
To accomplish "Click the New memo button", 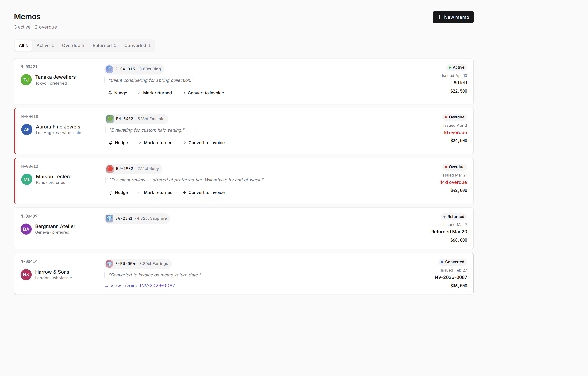I will click(x=453, y=17).
